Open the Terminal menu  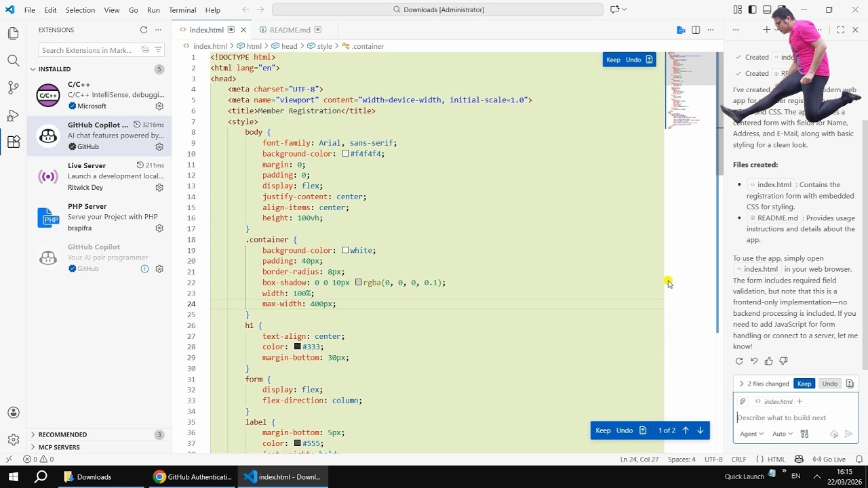pos(182,10)
